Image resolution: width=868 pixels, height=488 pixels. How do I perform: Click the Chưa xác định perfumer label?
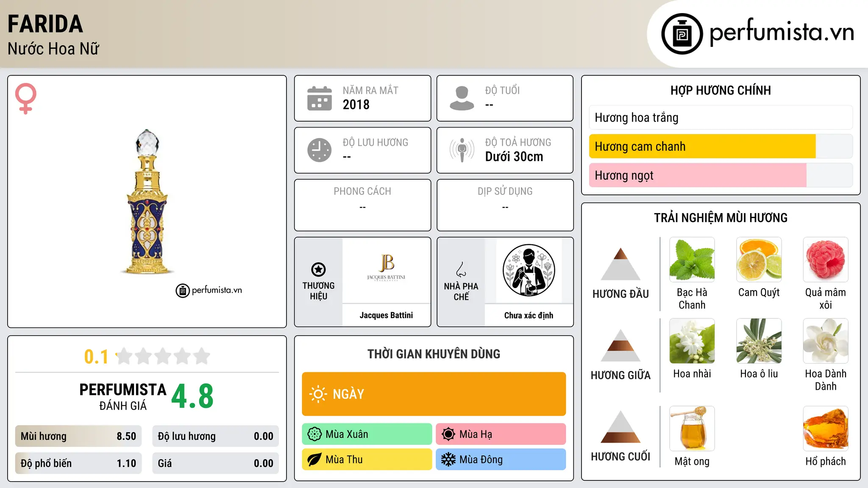(529, 315)
